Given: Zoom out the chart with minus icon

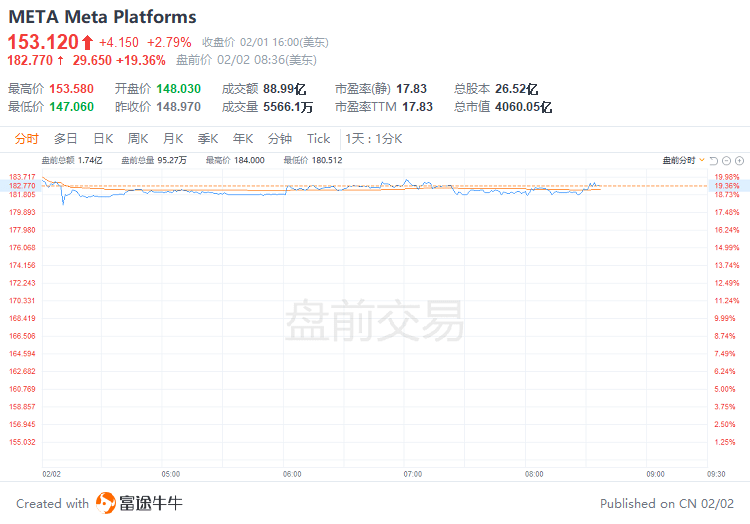Looking at the screenshot, I should (x=726, y=160).
